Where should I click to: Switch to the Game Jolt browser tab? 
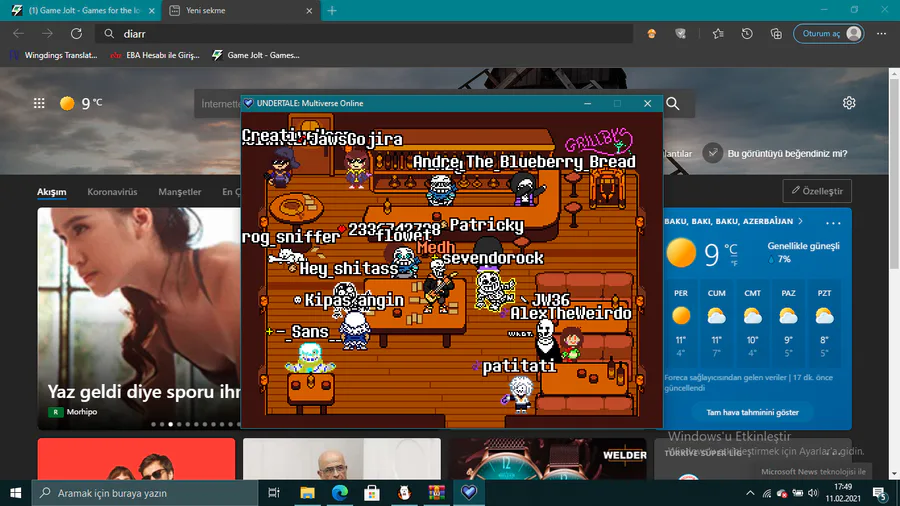80,10
